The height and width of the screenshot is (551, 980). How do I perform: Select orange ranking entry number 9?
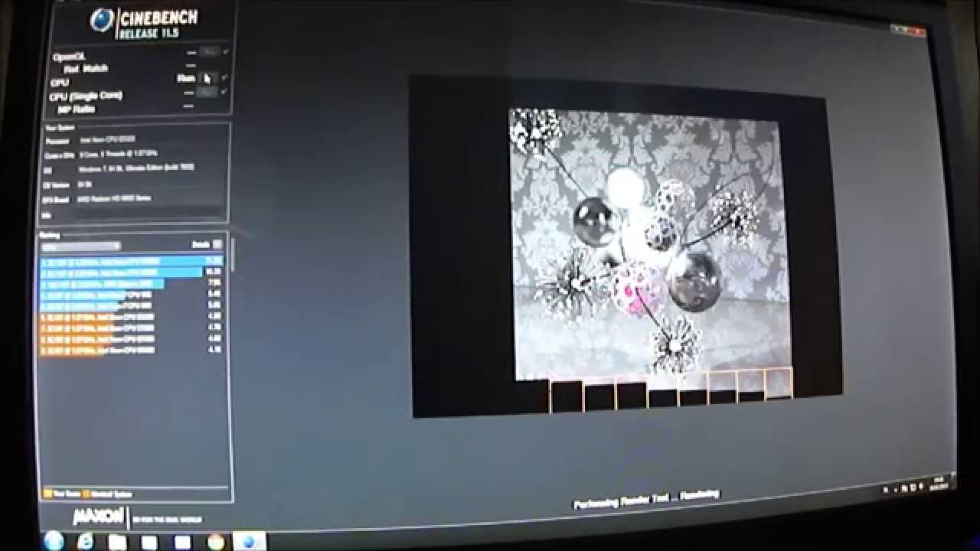click(x=131, y=350)
